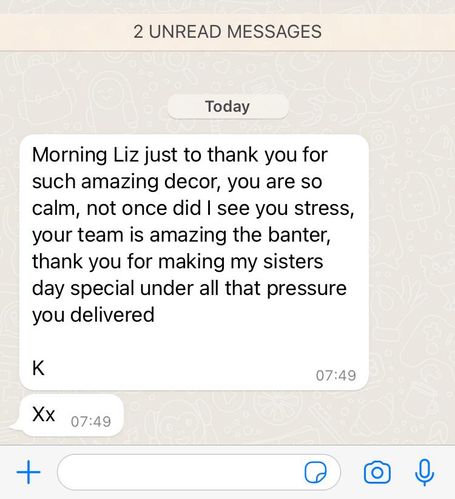This screenshot has width=455, height=499.
Task: Tap the Today date pill
Action: coord(228,107)
